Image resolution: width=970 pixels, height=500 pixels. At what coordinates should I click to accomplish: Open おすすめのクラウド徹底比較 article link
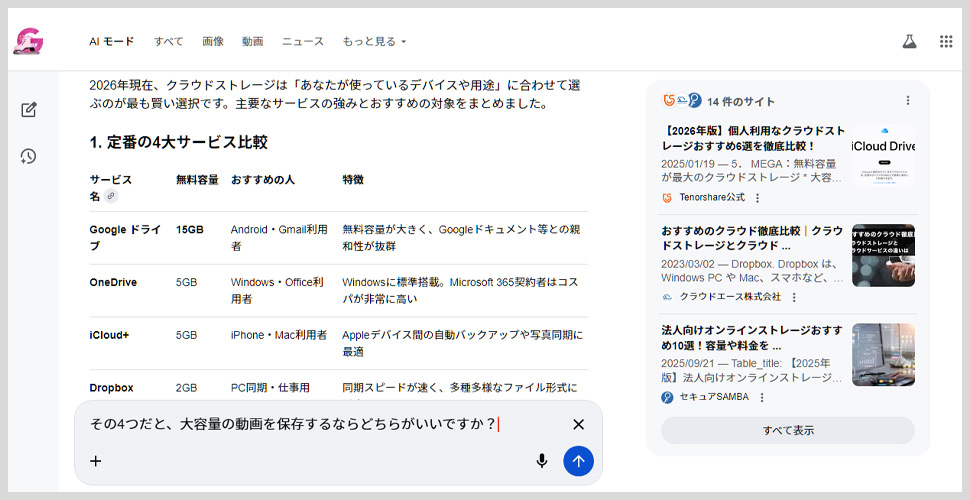click(x=752, y=238)
